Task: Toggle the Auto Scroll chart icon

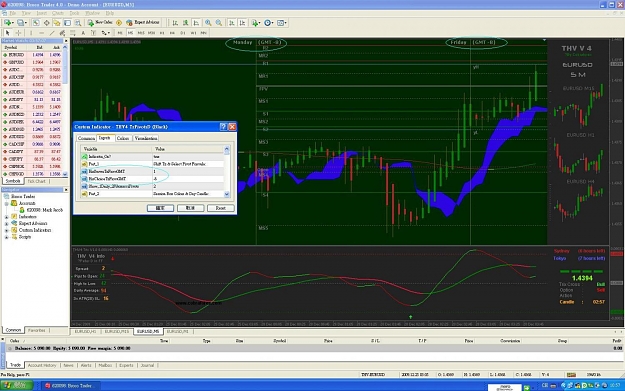Action: point(232,23)
